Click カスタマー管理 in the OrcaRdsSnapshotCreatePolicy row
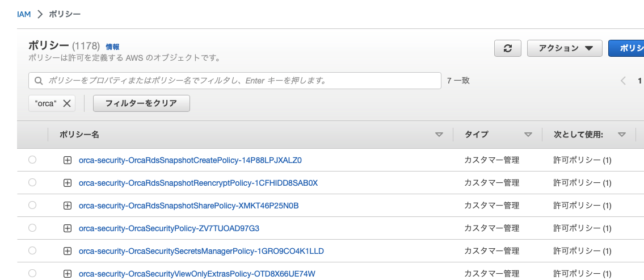Screen dimensions: 644x280 [x=491, y=160]
